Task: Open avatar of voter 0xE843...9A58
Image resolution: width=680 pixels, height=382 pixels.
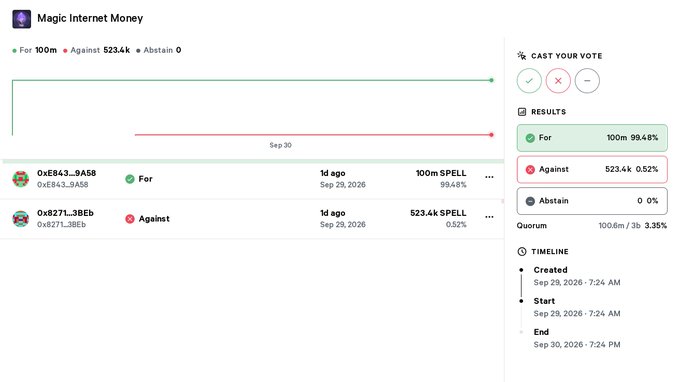Action: pos(21,179)
